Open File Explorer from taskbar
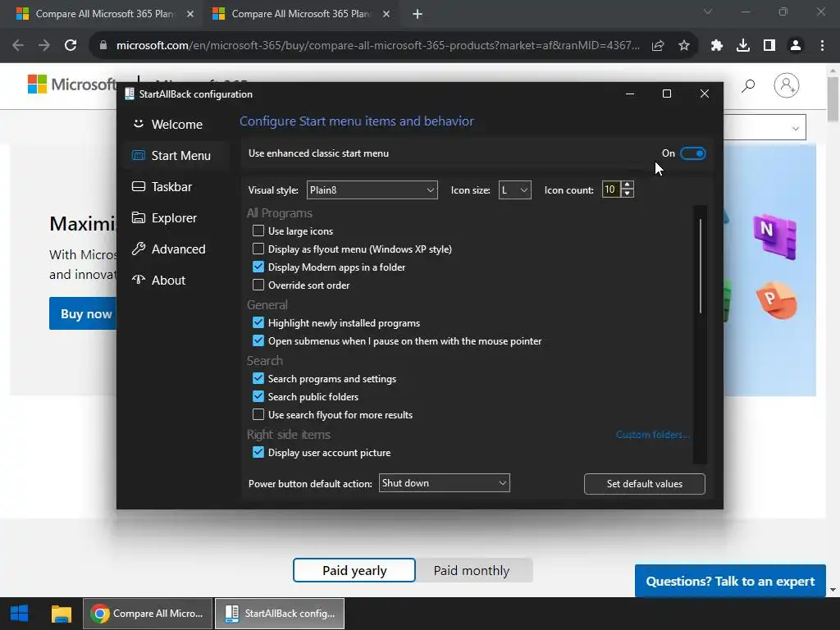 61,614
